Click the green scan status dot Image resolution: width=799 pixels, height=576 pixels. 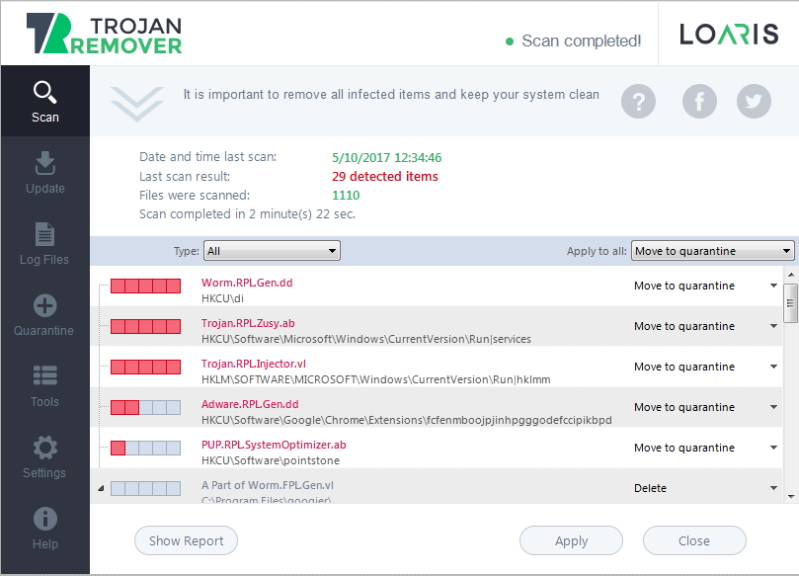tap(510, 42)
